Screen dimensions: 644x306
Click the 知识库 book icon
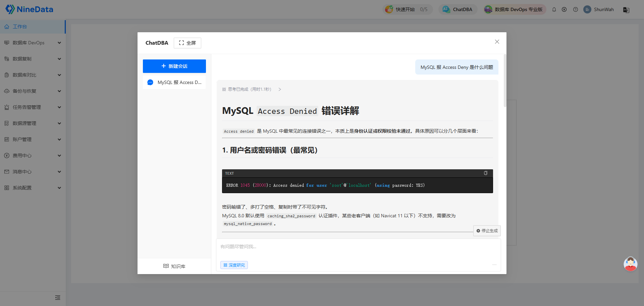click(x=166, y=266)
